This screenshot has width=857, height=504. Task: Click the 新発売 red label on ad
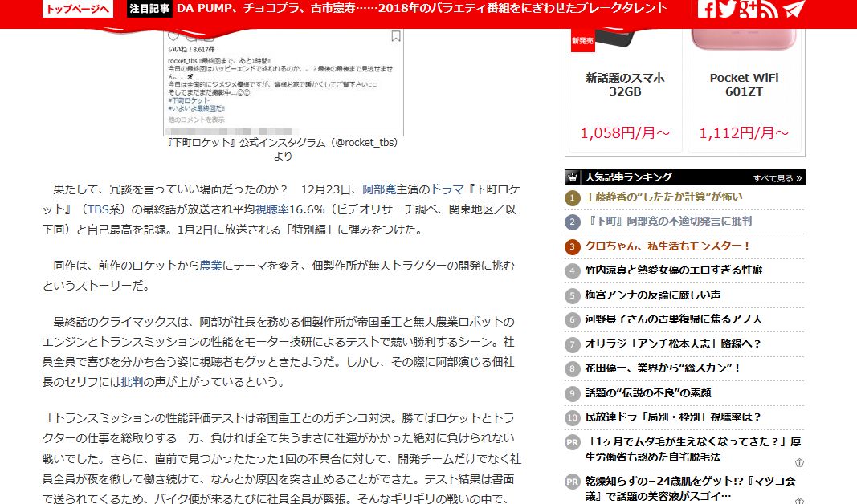[x=582, y=41]
